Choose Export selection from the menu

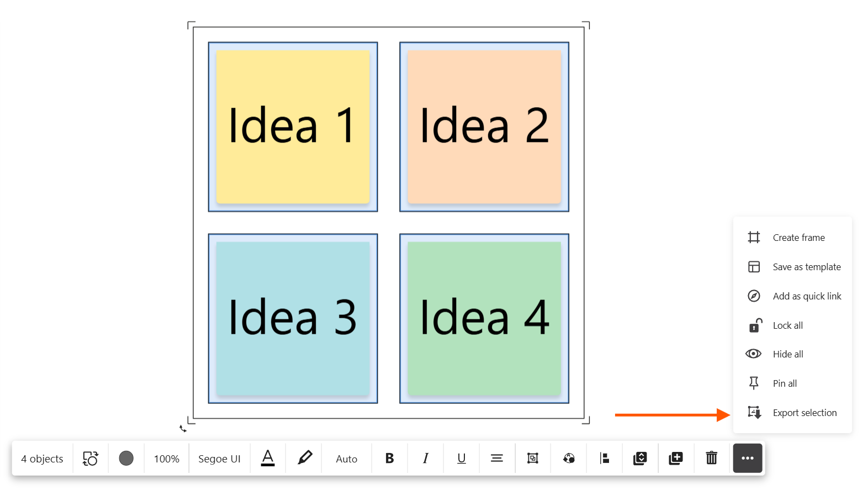[805, 413]
